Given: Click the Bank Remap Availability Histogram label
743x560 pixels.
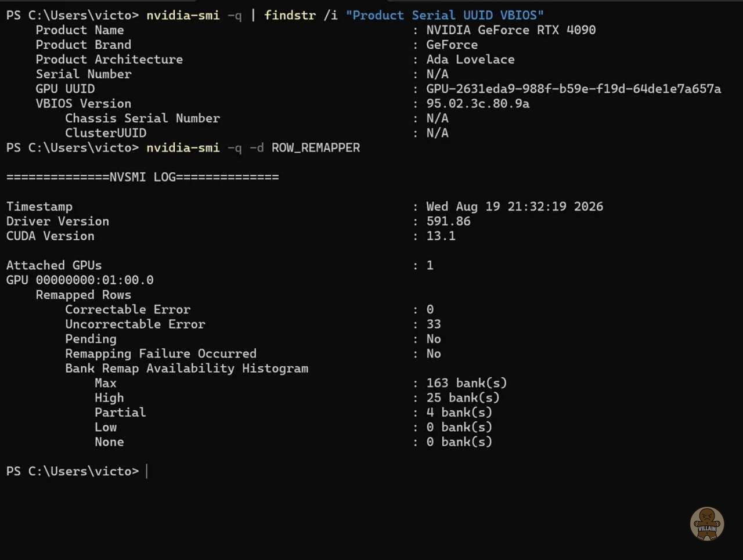Looking at the screenshot, I should pyautogui.click(x=187, y=368).
